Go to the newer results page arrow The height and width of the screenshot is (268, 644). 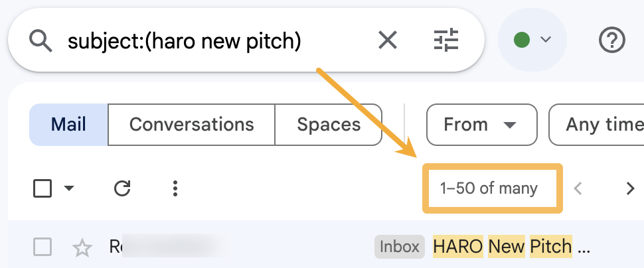(x=578, y=189)
